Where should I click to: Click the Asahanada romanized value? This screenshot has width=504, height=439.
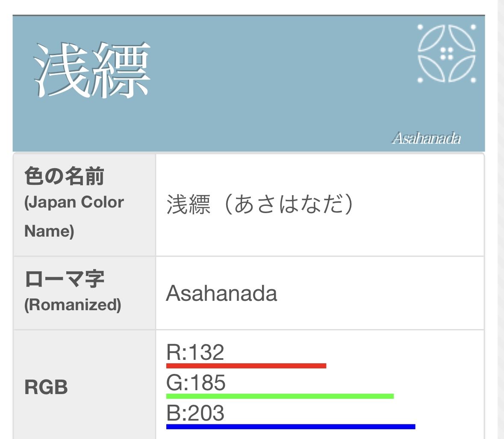tap(221, 294)
